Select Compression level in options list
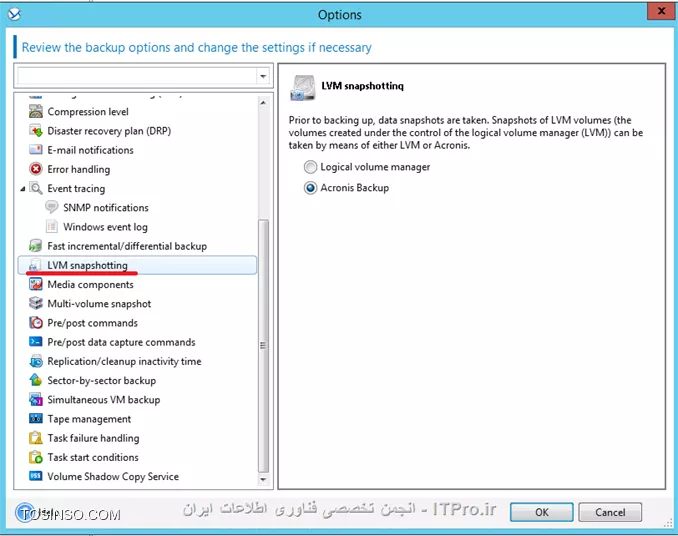Viewport: 678px width, 536px height. 88,112
